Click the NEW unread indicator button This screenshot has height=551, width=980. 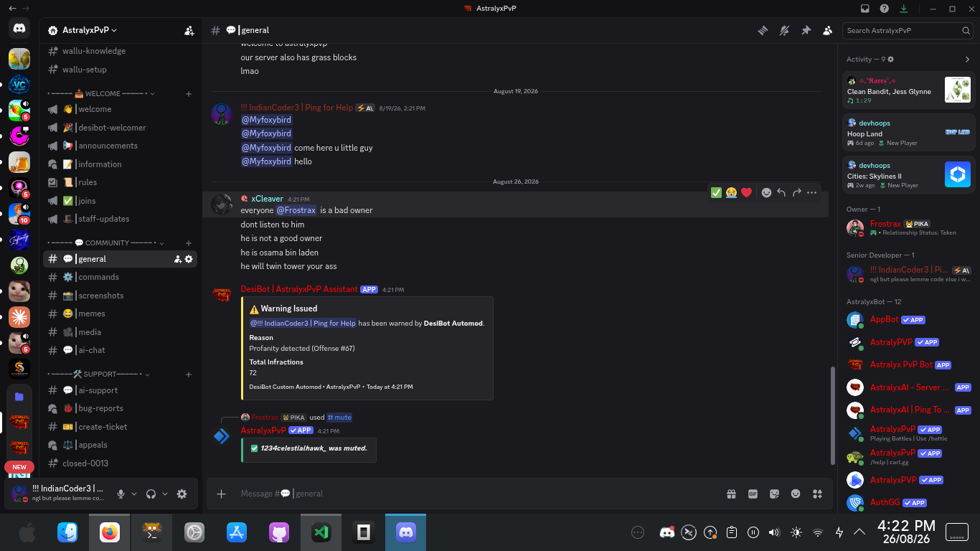pos(19,467)
